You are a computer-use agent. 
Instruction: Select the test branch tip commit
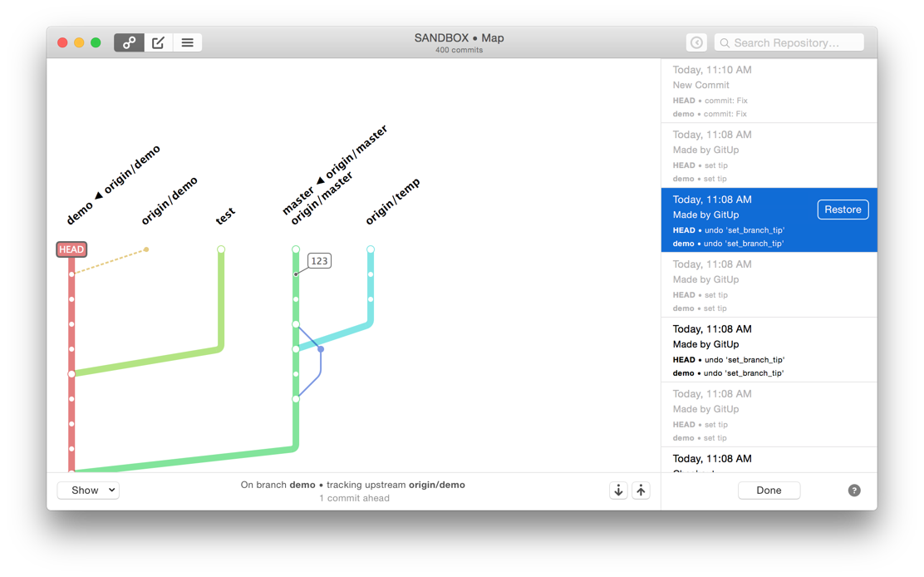(x=221, y=249)
